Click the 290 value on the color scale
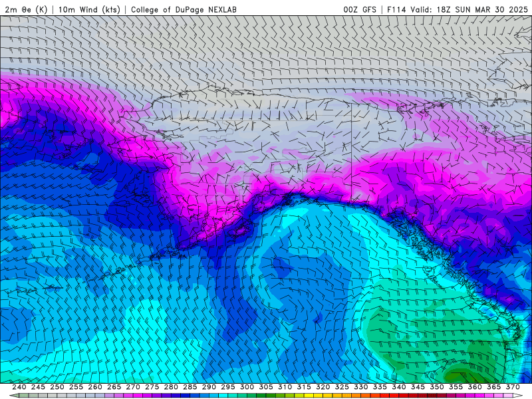 (209, 387)
